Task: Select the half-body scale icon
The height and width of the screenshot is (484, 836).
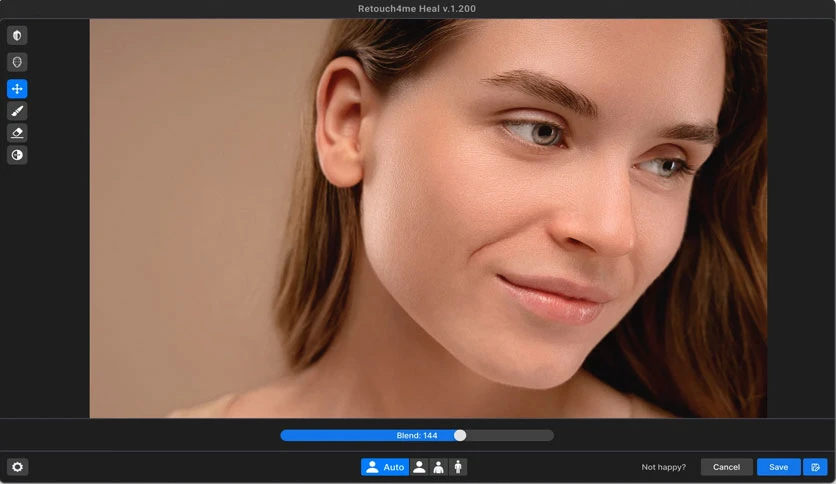Action: point(438,467)
